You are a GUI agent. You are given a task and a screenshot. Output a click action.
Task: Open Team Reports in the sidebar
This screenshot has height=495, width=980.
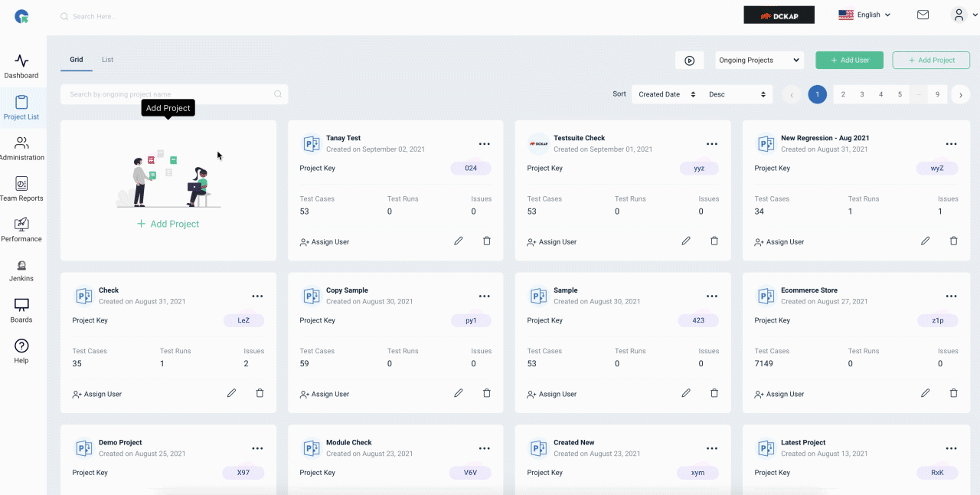(x=21, y=184)
